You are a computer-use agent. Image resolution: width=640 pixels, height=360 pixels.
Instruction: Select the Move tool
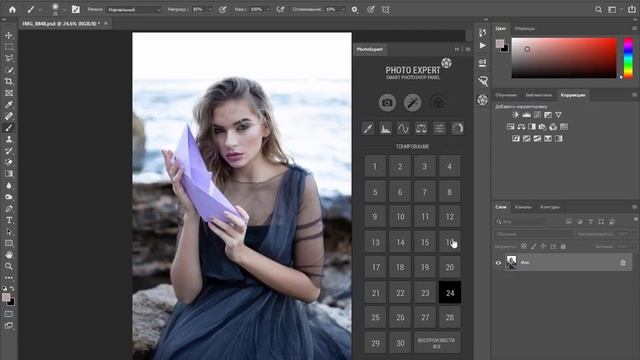click(9, 36)
